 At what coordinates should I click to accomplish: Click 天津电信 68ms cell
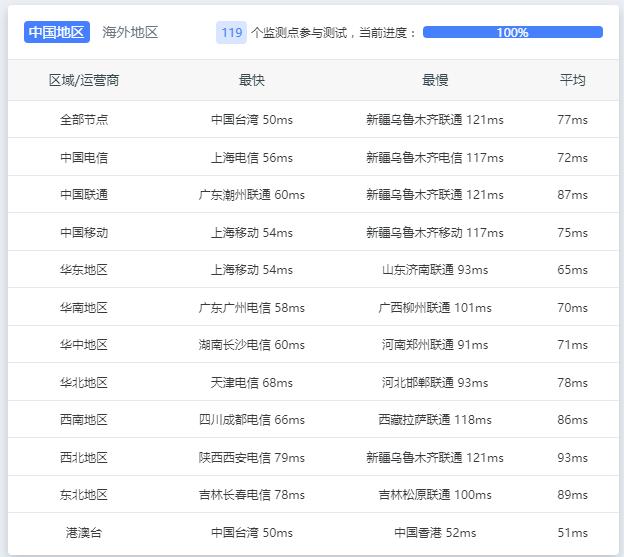[252, 383]
